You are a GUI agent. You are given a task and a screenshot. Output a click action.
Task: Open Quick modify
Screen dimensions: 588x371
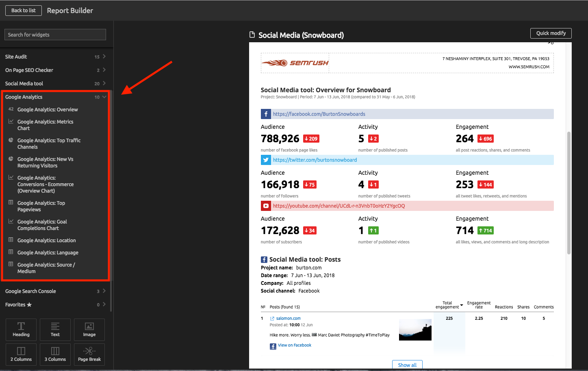click(551, 33)
